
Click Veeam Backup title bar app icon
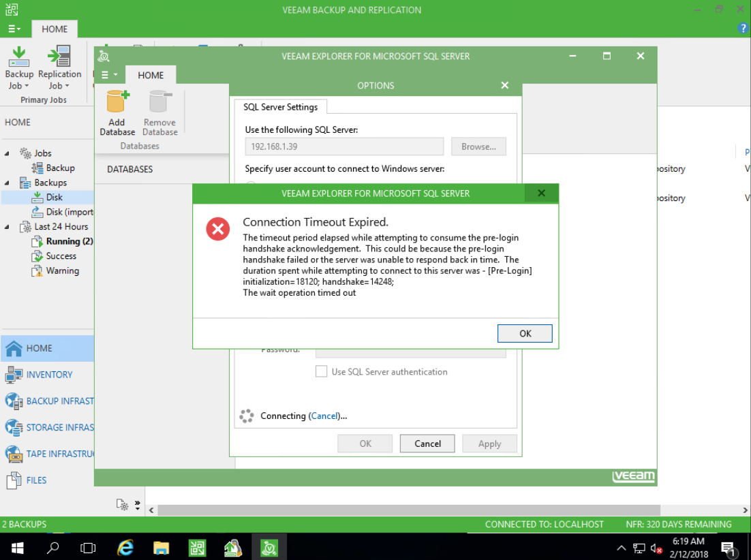[x=12, y=10]
